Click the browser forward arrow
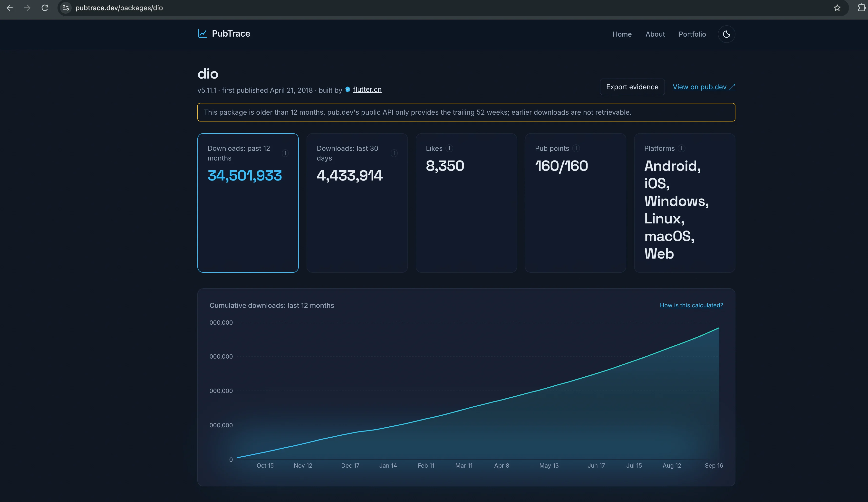 pos(27,8)
